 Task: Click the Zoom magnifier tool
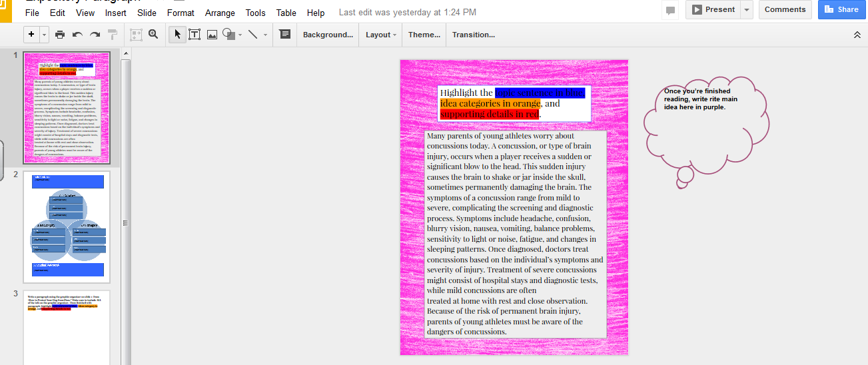coord(153,35)
